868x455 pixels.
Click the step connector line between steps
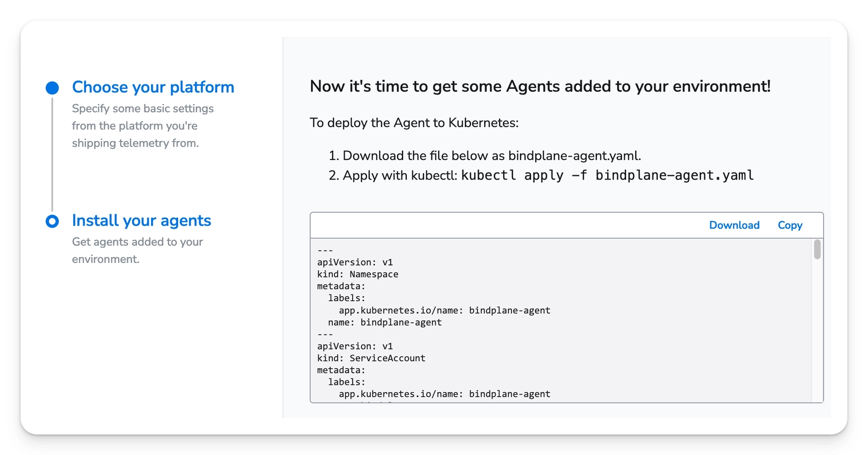pos(52,154)
